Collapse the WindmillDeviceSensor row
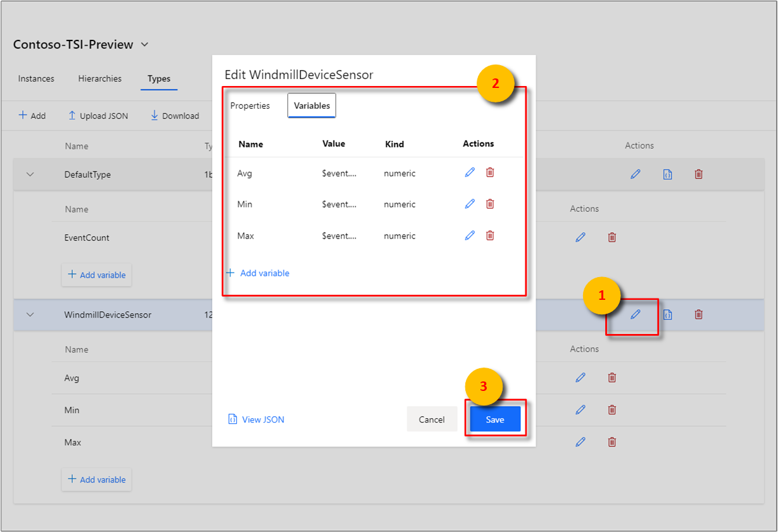 click(x=30, y=314)
